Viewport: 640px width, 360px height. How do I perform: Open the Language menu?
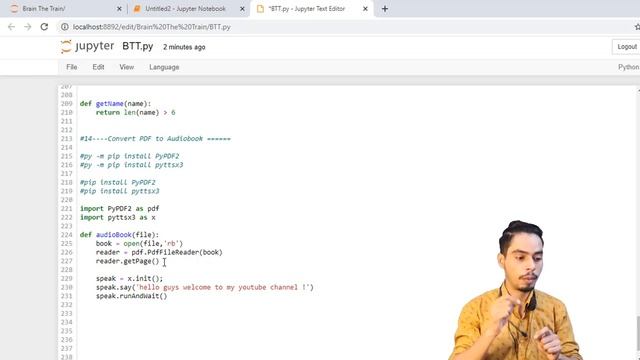coord(164,67)
